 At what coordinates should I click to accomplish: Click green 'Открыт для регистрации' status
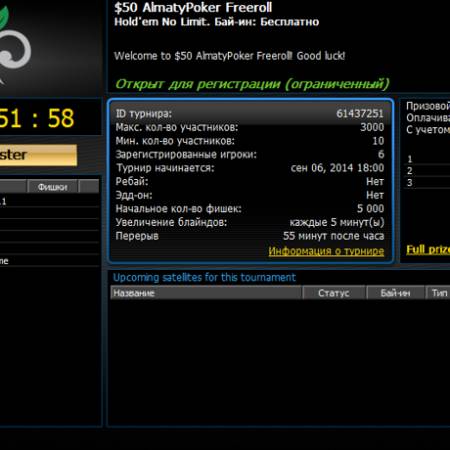[252, 84]
